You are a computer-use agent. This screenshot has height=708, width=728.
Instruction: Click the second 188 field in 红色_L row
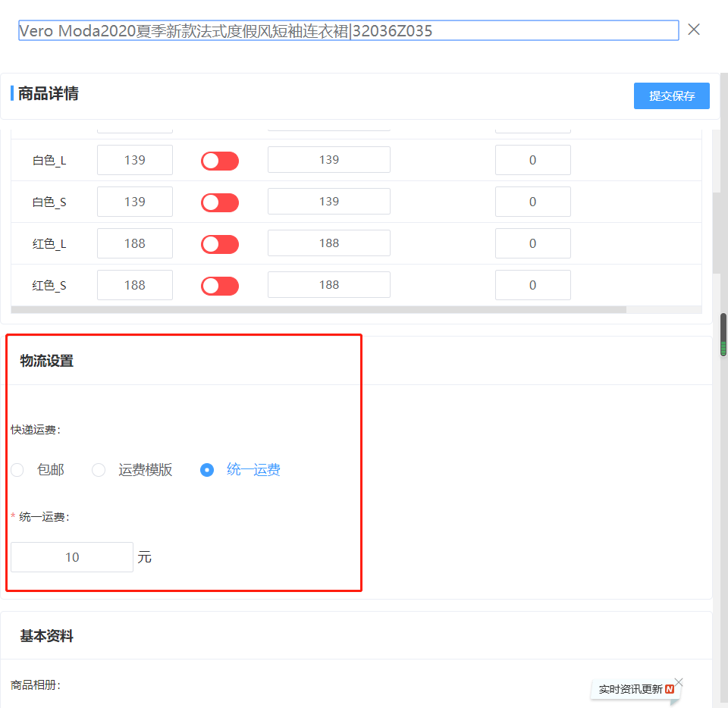pos(328,243)
